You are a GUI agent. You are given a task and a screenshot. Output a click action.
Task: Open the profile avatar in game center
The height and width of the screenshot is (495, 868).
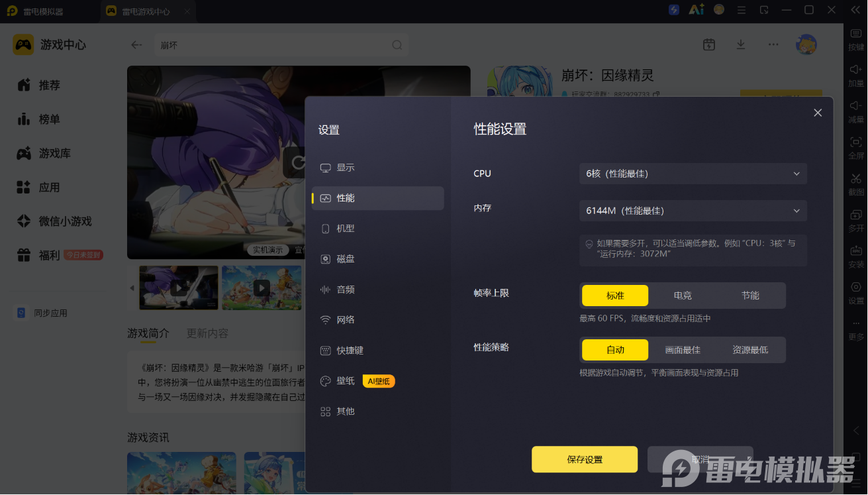tap(806, 44)
